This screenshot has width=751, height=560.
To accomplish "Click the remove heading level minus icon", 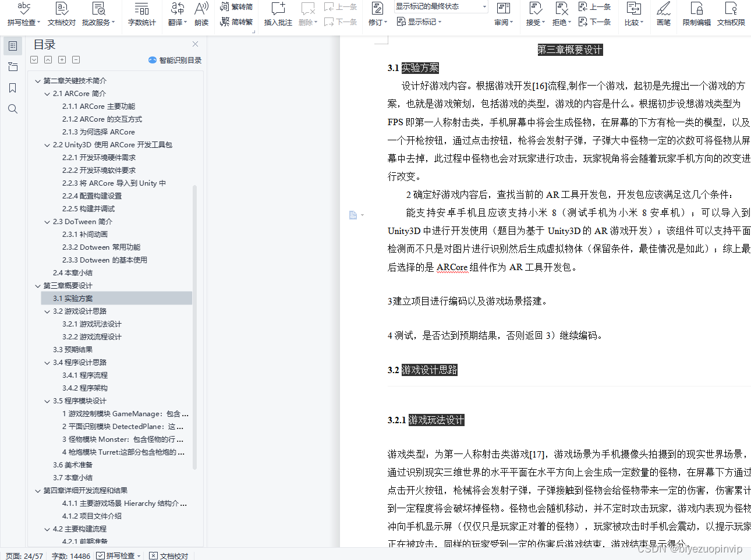I will 76,60.
